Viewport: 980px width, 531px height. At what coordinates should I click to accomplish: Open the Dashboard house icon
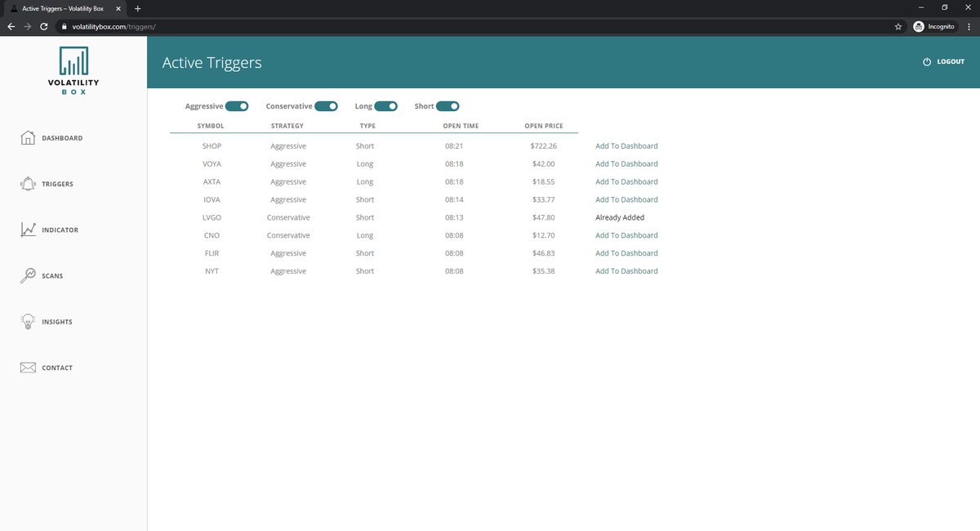pos(28,138)
